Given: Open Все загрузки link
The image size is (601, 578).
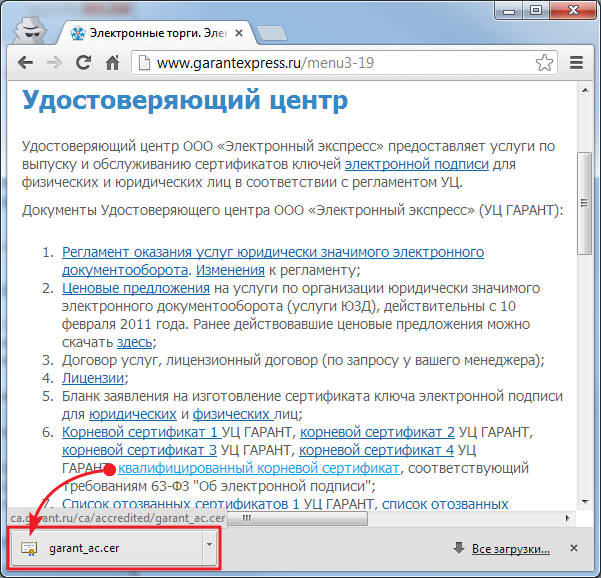Looking at the screenshot, I should pos(511,549).
